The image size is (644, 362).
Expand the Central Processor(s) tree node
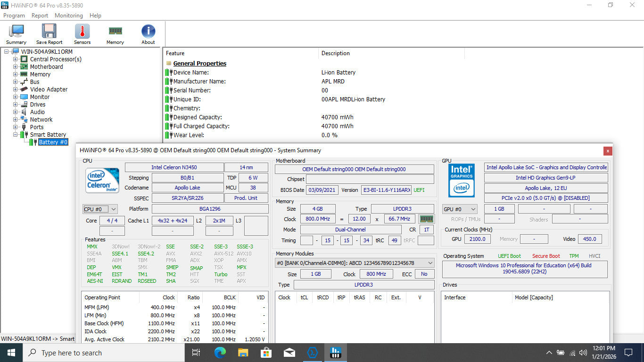(16, 59)
